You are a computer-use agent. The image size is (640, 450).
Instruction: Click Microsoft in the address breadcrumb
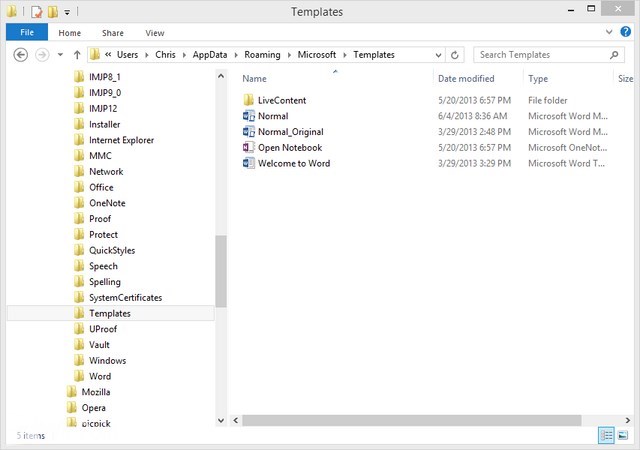click(x=317, y=55)
